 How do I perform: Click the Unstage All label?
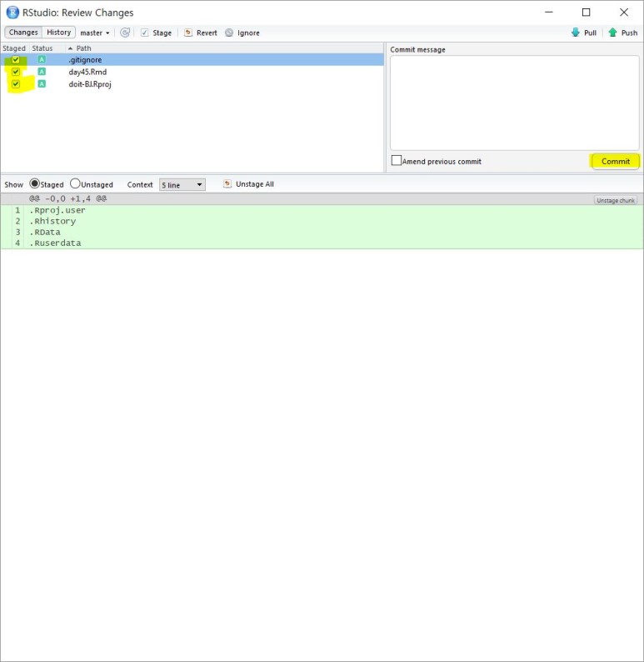point(255,184)
